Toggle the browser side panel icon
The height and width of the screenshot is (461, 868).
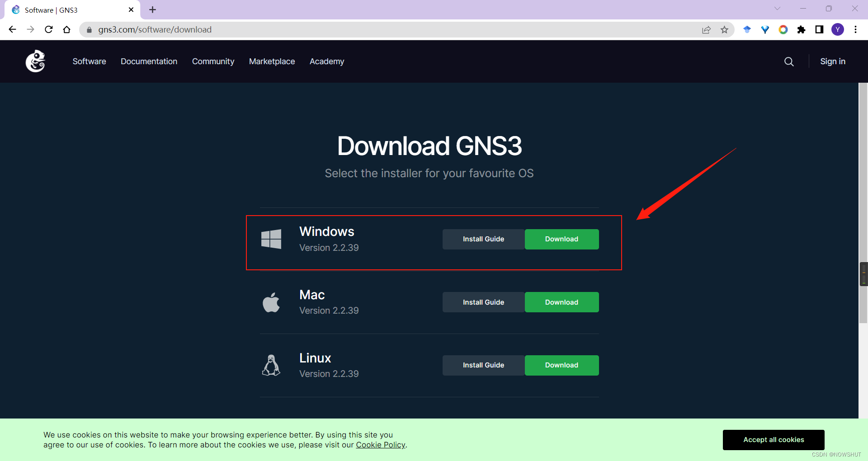[819, 29]
